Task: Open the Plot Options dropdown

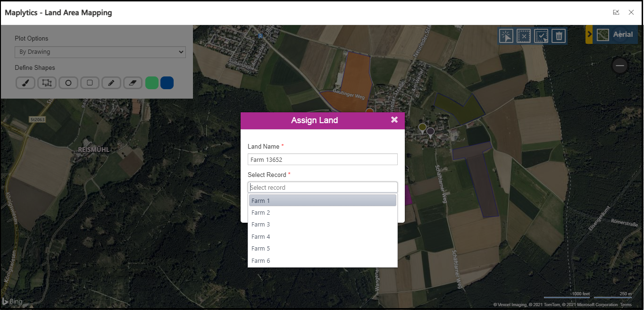Action: tap(100, 52)
